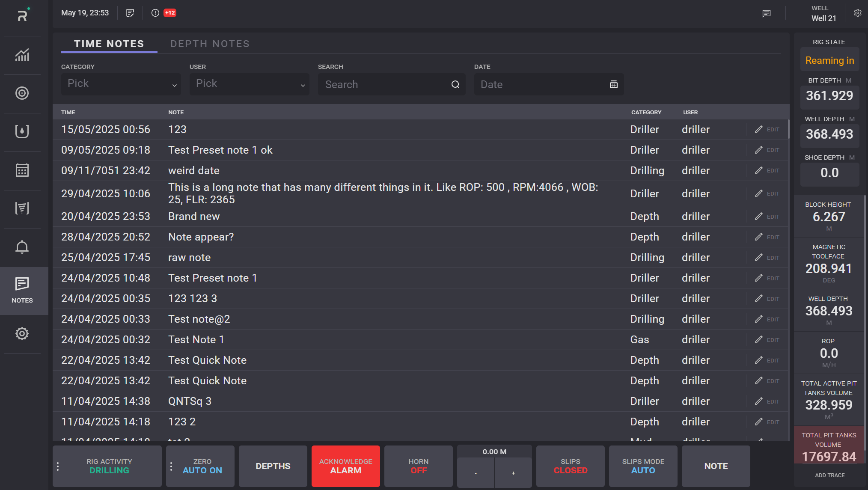Toggle Slips CLOSED state
The height and width of the screenshot is (490, 868).
(570, 466)
